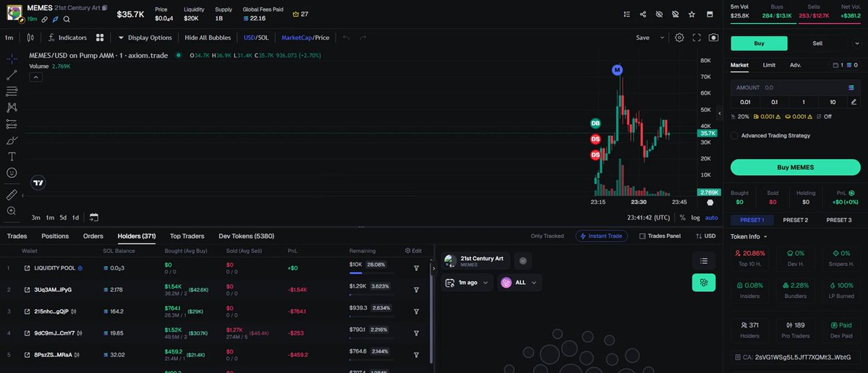
Task: Open the Orders tab
Action: click(93, 236)
